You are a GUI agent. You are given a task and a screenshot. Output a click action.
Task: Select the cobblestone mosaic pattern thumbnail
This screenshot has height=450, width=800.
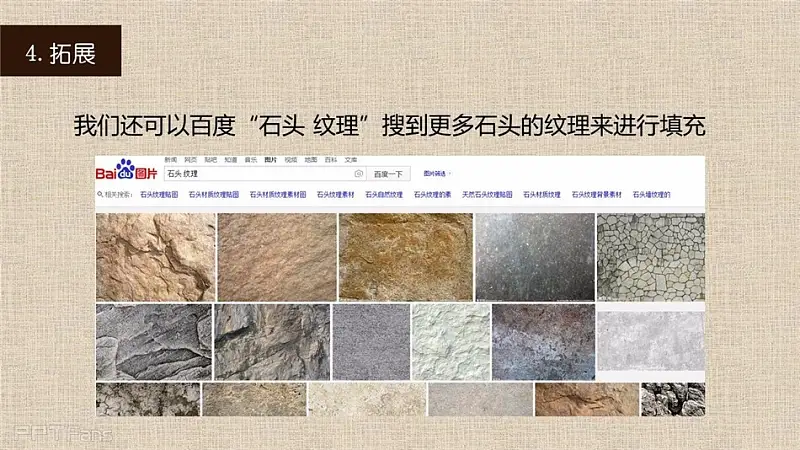650,256
